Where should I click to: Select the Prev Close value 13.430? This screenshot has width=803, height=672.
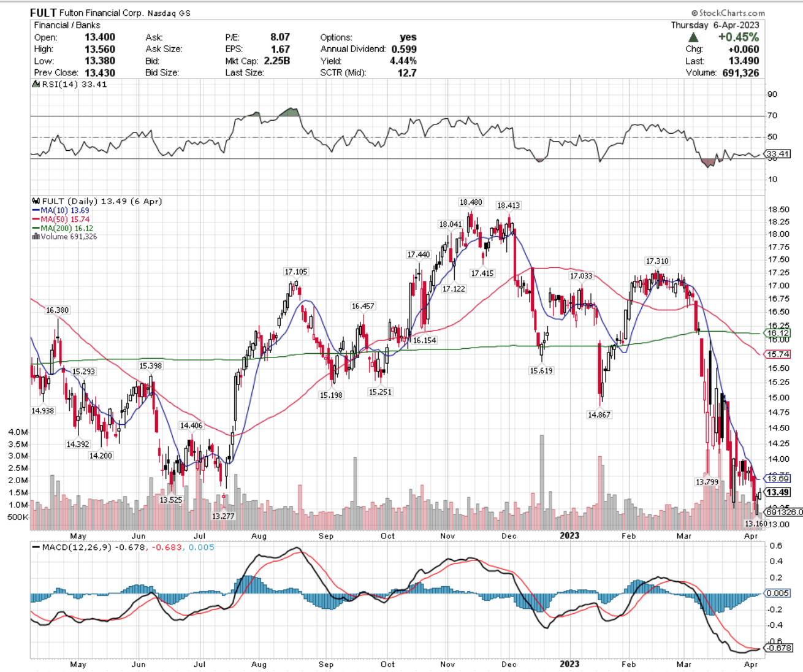click(x=100, y=72)
